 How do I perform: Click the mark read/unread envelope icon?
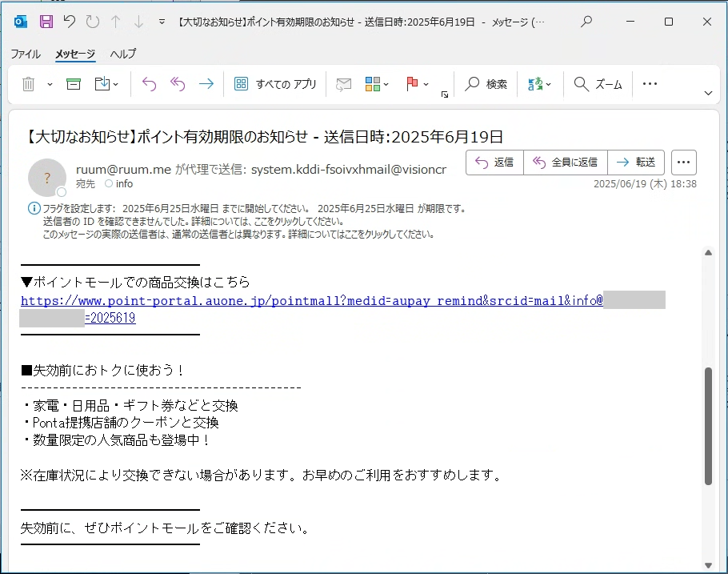343,84
